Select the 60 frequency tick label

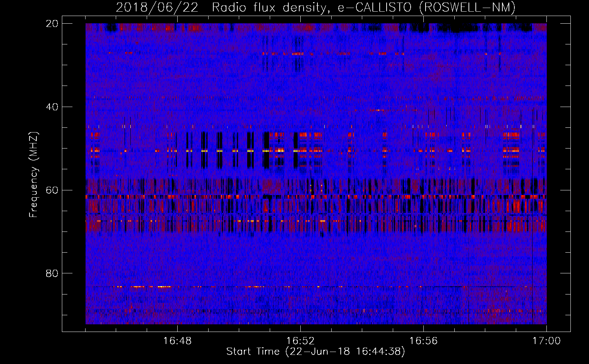52,190
